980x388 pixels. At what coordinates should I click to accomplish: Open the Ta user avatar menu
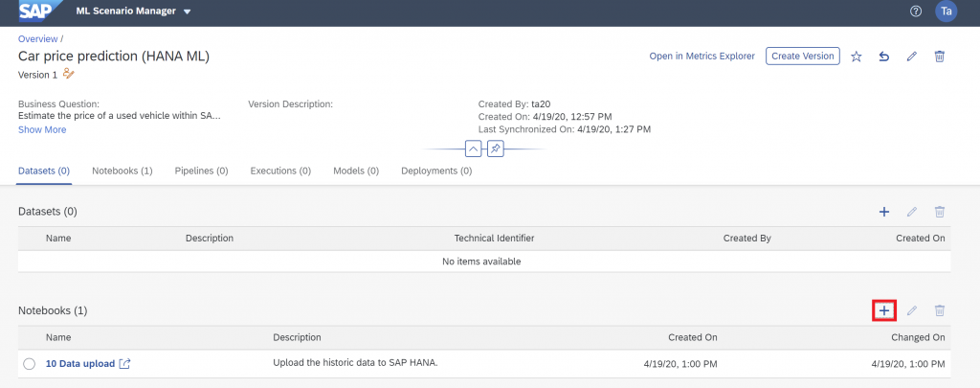point(947,11)
